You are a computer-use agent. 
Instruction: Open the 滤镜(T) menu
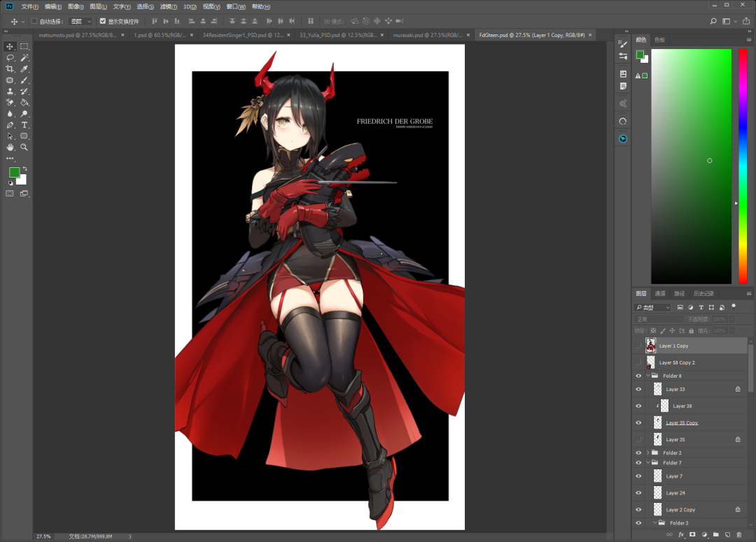click(168, 7)
